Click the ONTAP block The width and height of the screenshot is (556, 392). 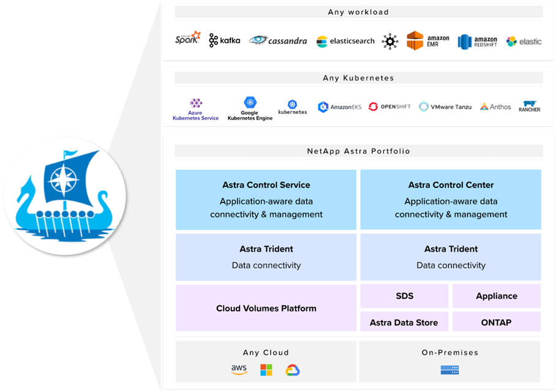pyautogui.click(x=497, y=322)
